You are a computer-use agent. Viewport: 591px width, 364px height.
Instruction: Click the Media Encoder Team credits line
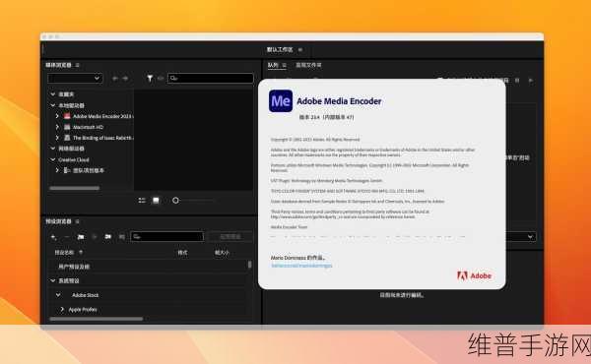pyautogui.click(x=289, y=227)
